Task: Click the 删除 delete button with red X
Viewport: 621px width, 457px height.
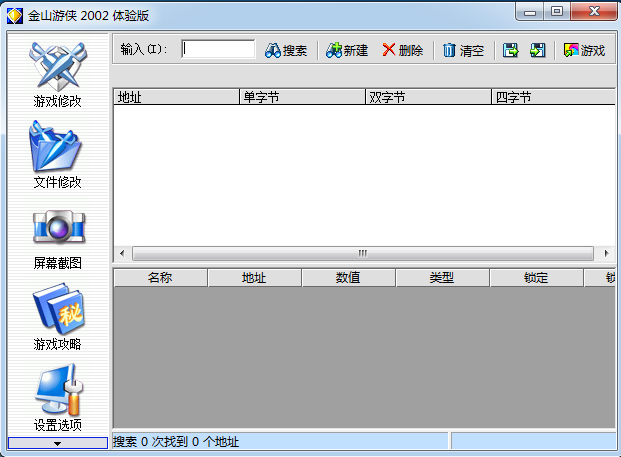Action: [403, 50]
